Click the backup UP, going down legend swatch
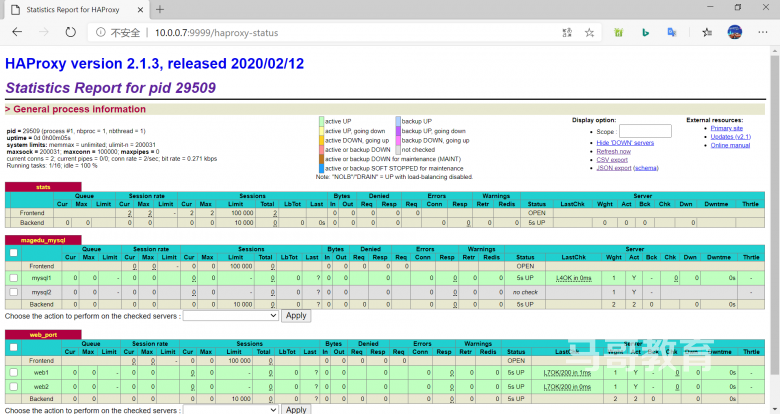The image size is (780, 414). tap(398, 131)
